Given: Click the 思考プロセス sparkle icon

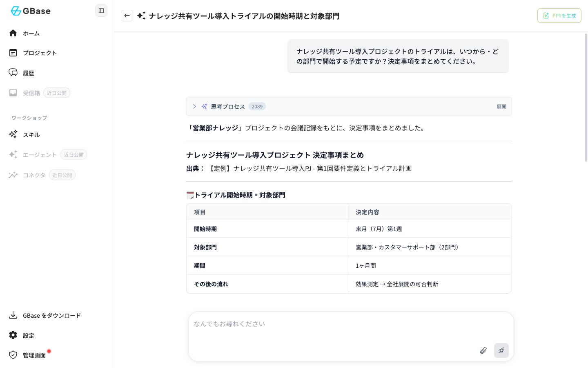Looking at the screenshot, I should click(204, 106).
